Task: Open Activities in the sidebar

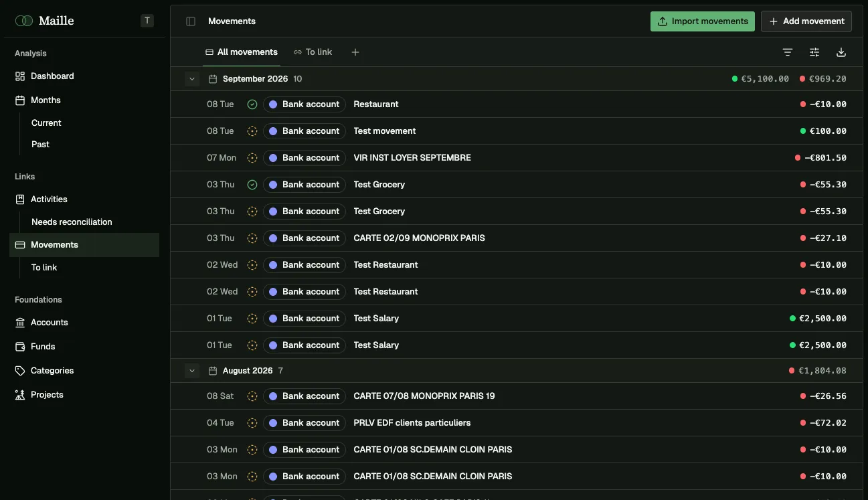Action: [84, 199]
